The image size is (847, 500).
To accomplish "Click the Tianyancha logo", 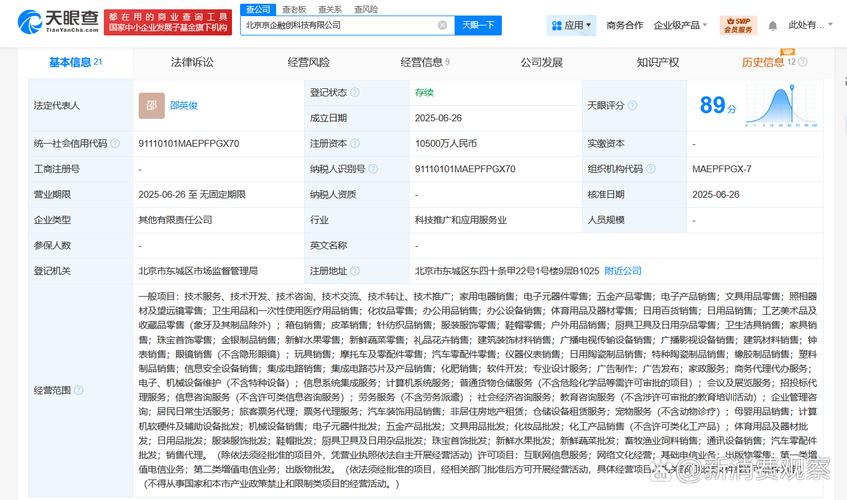I will 58,22.
